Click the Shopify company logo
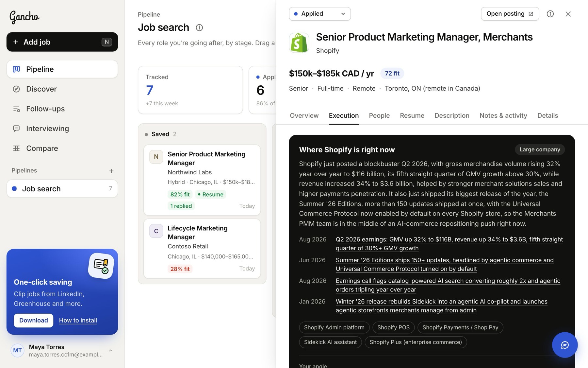This screenshot has height=368, width=588. click(299, 43)
